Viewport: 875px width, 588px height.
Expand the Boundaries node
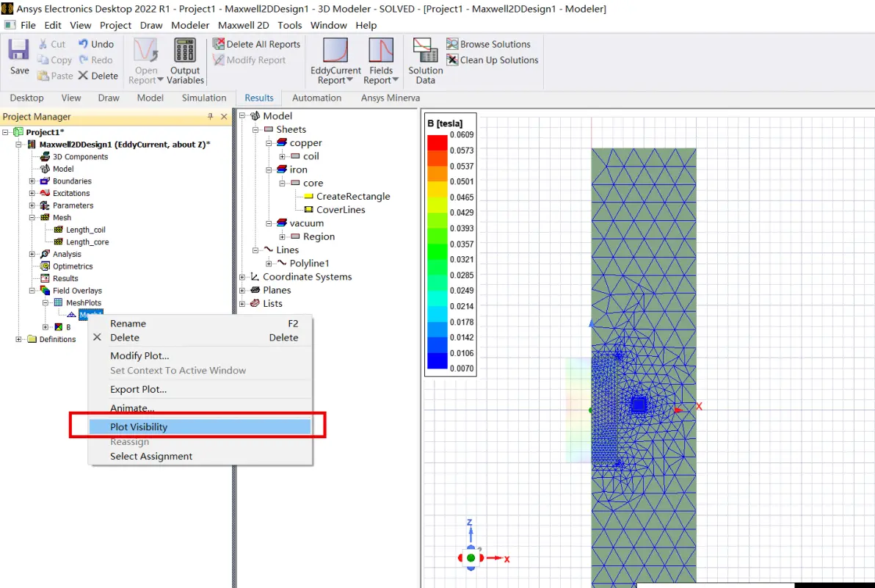pyautogui.click(x=32, y=181)
